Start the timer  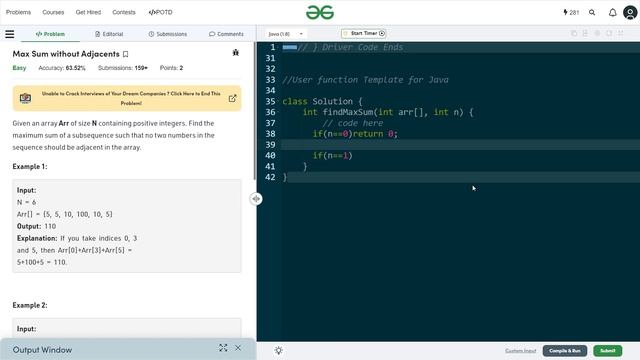(x=364, y=33)
